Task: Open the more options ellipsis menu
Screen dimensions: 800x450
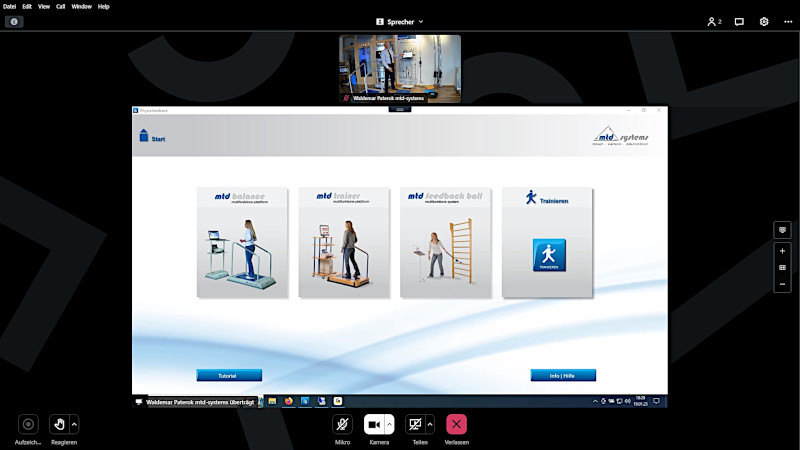Action: (788, 22)
